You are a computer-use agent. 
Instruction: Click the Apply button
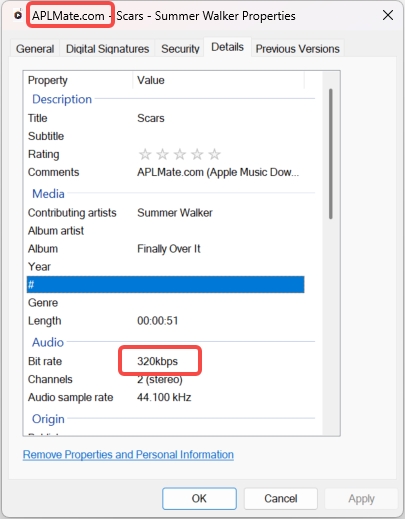pyautogui.click(x=361, y=498)
